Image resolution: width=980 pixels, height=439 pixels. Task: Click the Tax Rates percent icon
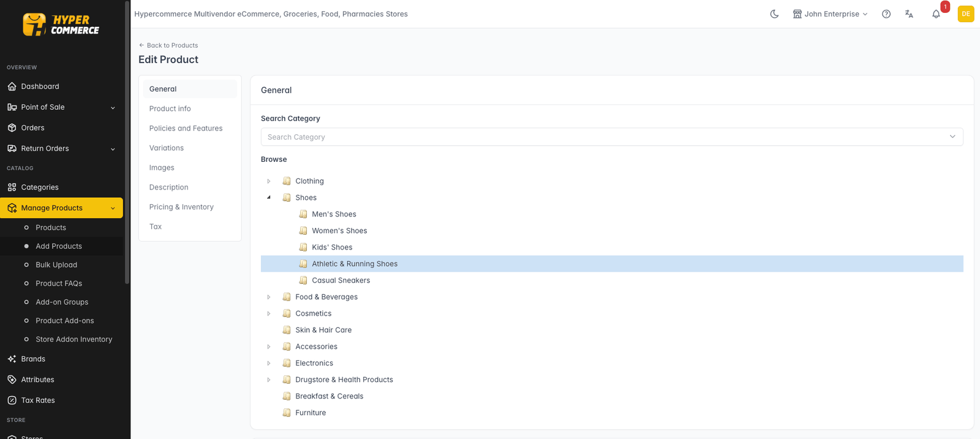(x=12, y=400)
